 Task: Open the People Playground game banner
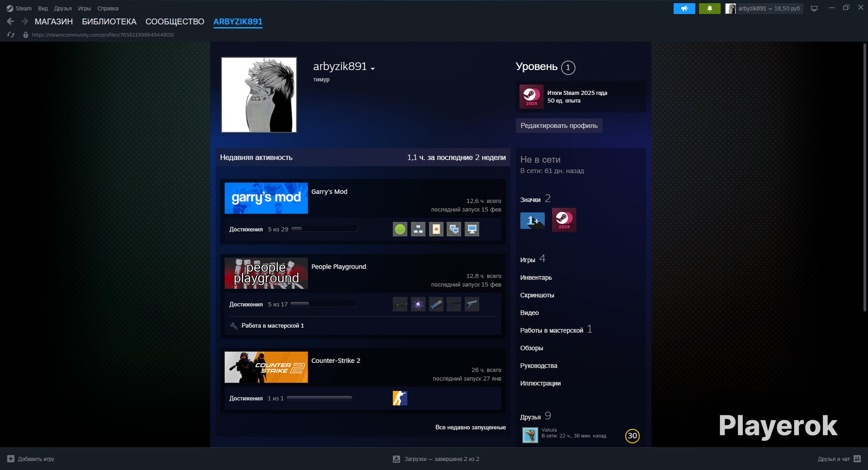click(266, 273)
